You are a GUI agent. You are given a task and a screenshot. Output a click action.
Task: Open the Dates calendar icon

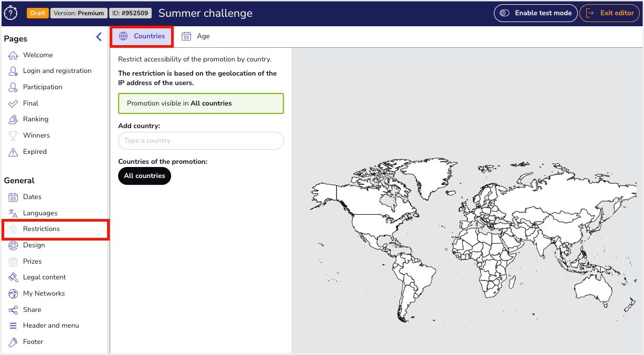(x=13, y=197)
